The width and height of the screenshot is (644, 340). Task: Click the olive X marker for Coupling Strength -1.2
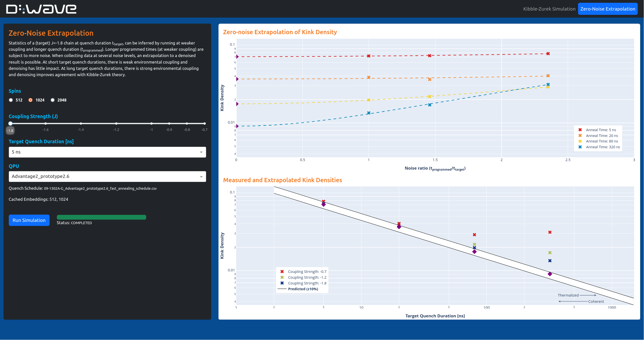click(282, 277)
